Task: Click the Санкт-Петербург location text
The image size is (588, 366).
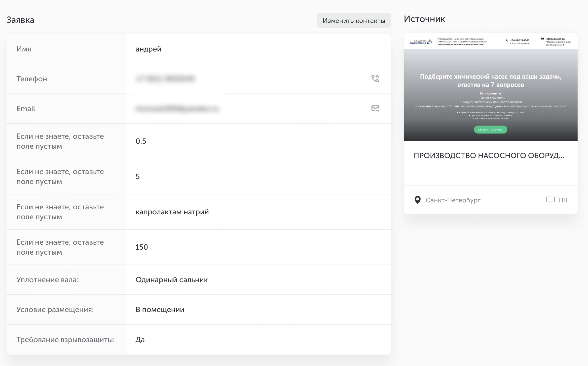Action: pos(453,200)
